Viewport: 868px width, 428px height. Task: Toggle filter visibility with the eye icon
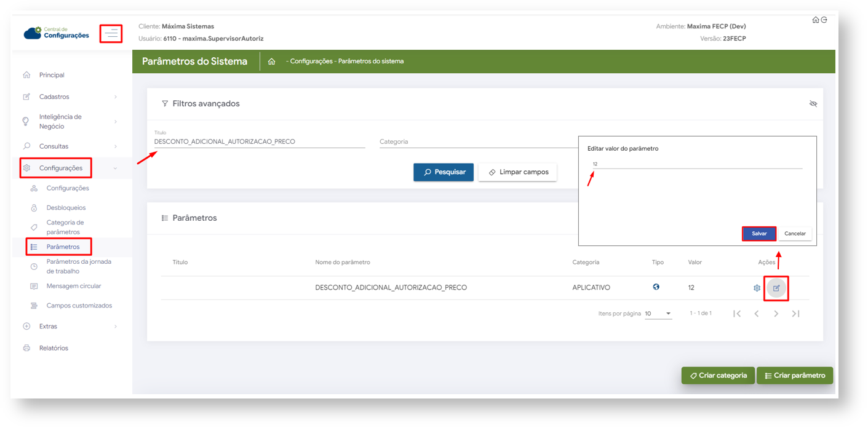(x=813, y=104)
